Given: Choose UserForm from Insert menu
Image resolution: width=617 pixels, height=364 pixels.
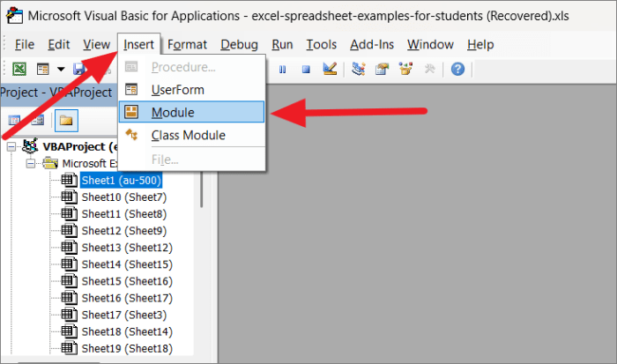Looking at the screenshot, I should [191, 90].
